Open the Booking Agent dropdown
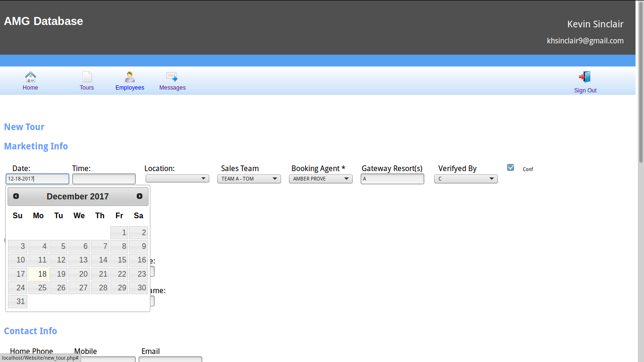This screenshot has width=644, height=362. click(x=321, y=179)
